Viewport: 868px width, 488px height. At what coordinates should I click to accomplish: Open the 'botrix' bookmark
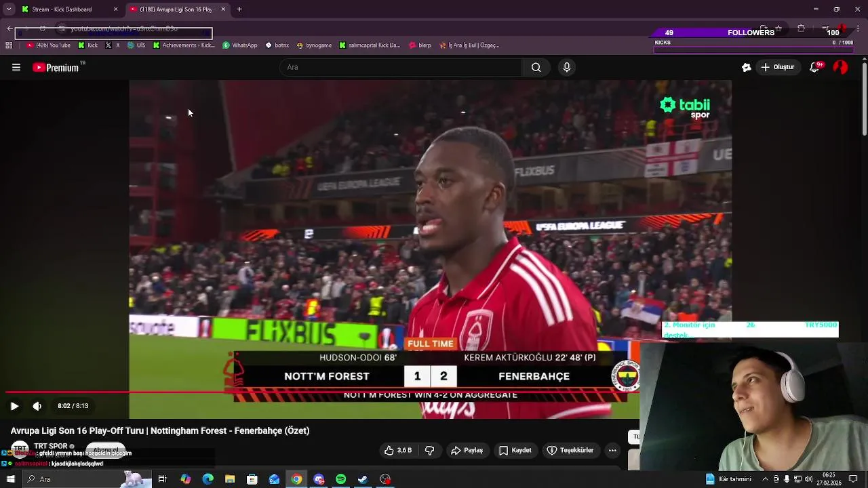[277, 45]
